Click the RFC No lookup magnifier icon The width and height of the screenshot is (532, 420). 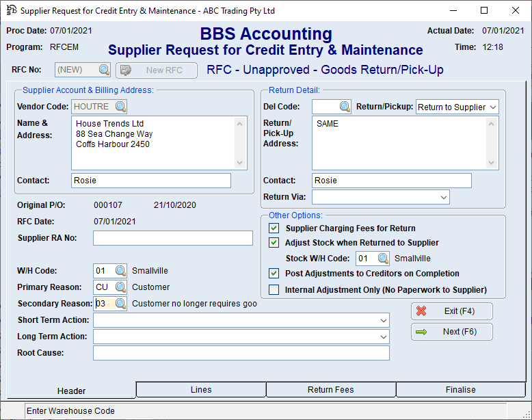[x=104, y=70]
